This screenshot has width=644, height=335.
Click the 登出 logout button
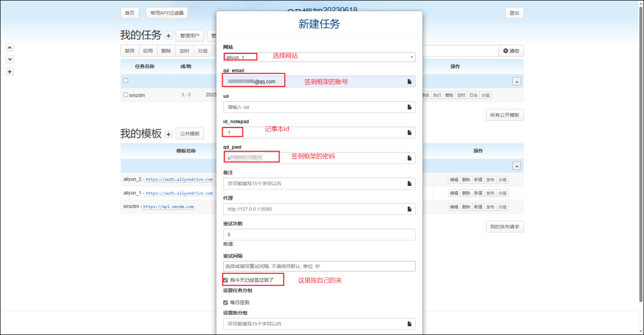coord(514,13)
